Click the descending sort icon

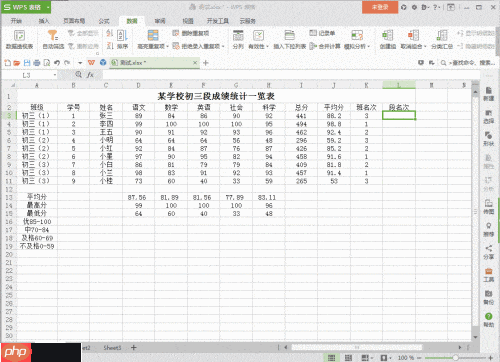click(x=110, y=45)
